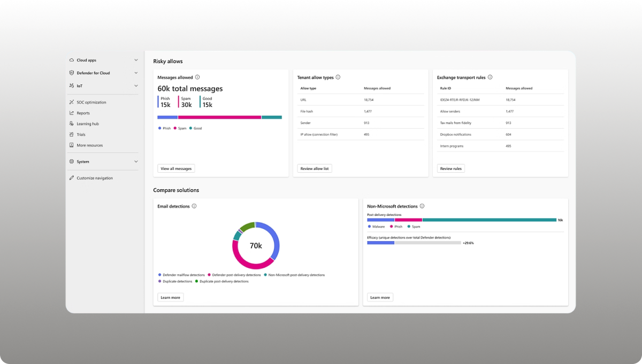
Task: Click Defender post-delivery detections legend item
Action: pos(233,275)
